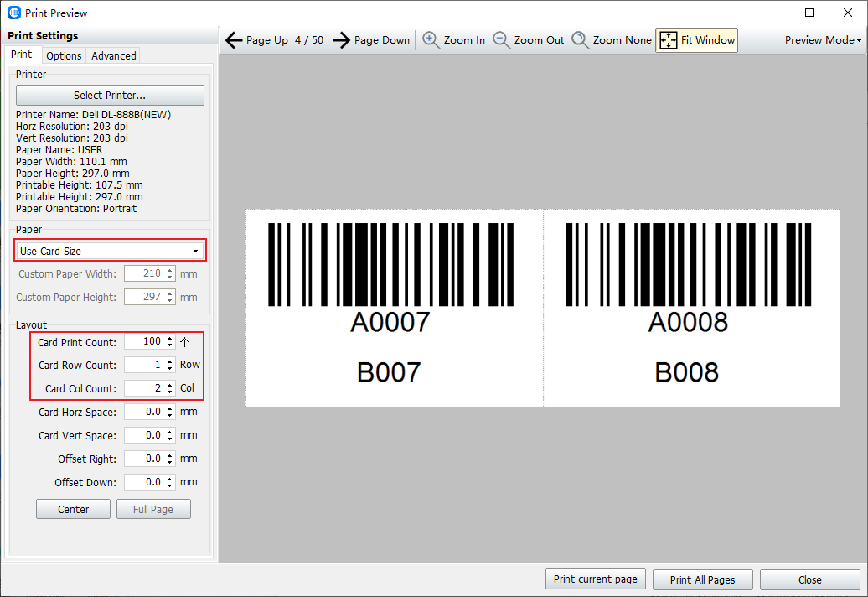Viewport: 868px width, 597px height.
Task: Decrease Card Print Count with down arrow
Action: pyautogui.click(x=170, y=345)
